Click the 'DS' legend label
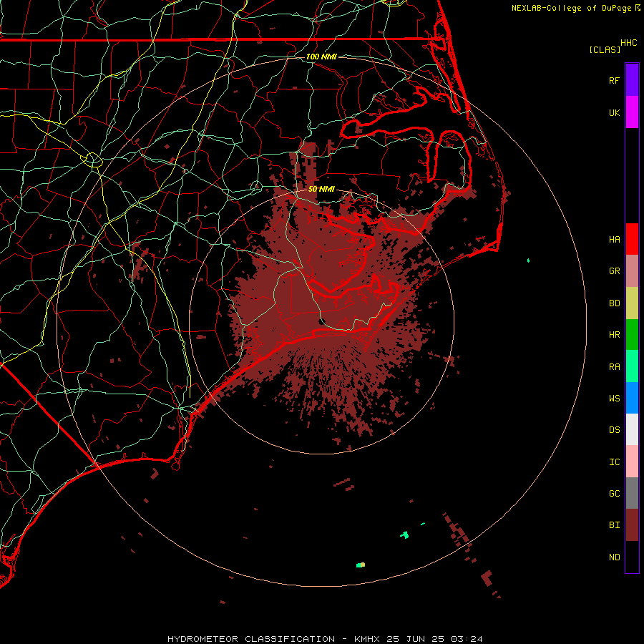This screenshot has width=644, height=644. point(614,430)
